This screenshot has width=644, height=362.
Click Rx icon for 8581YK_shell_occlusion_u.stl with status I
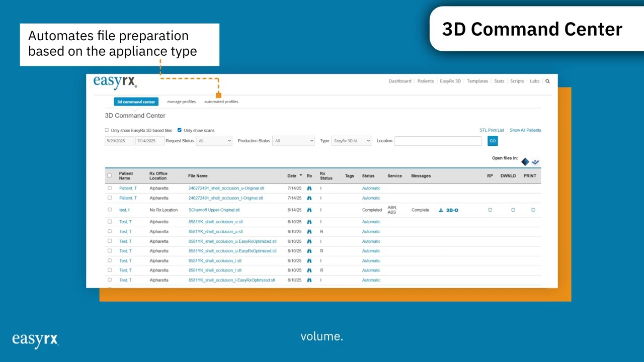[x=309, y=222]
